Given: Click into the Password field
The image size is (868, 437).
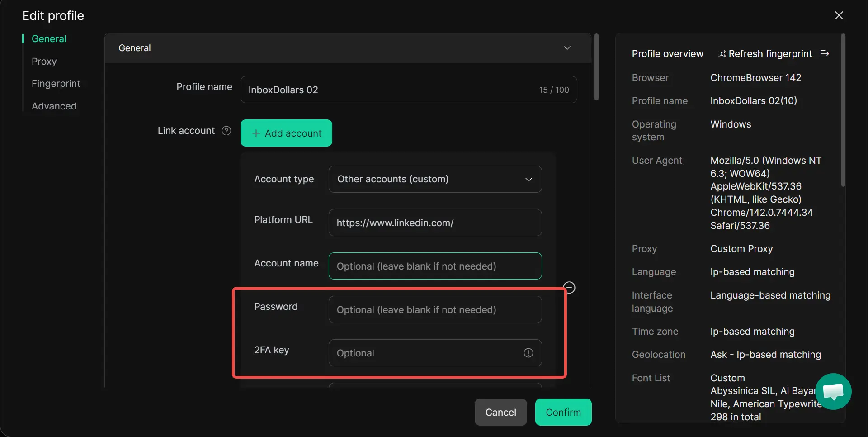Looking at the screenshot, I should point(434,309).
